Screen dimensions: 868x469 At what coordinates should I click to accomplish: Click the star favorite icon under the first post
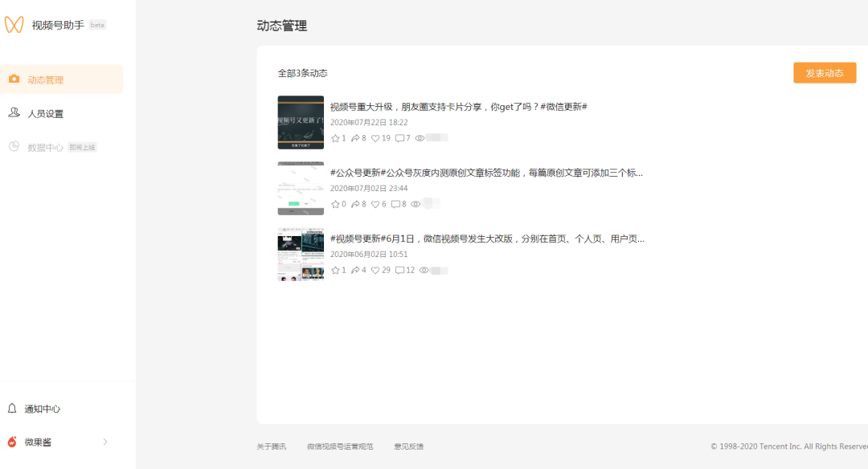tap(336, 137)
